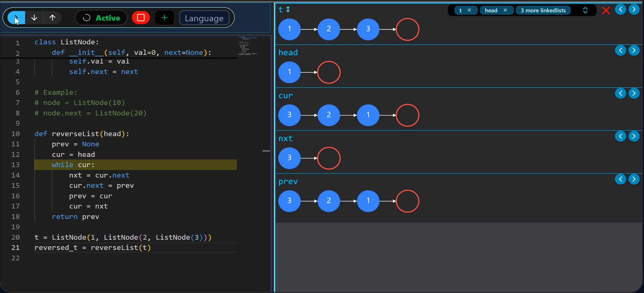Click the green plus icon to add visualization

[x=164, y=17]
